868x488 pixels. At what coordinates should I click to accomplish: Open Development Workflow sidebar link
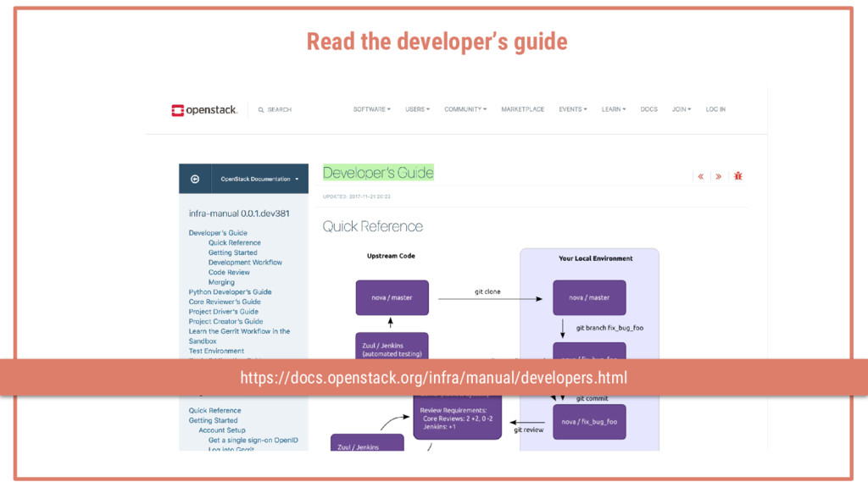[245, 263]
